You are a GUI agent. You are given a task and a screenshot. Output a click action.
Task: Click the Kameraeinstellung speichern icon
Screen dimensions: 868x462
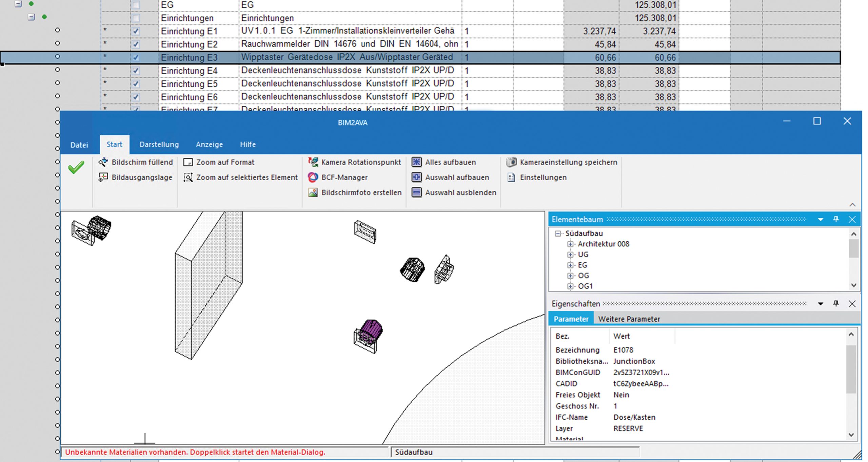click(511, 162)
